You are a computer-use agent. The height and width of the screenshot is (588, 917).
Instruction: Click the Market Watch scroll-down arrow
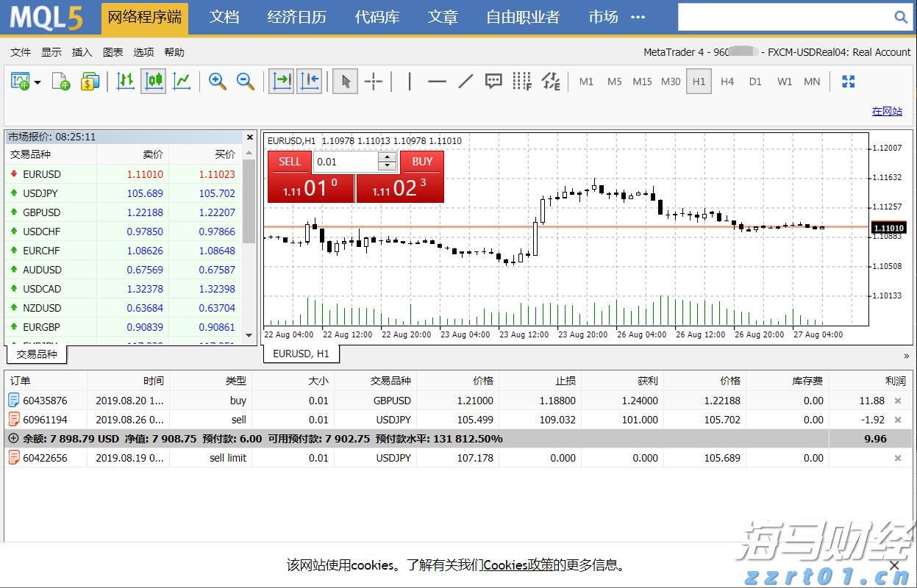click(x=249, y=335)
